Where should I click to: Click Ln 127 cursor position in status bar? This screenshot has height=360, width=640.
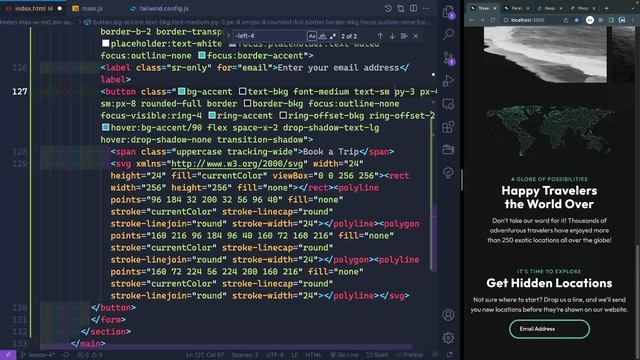click(x=205, y=355)
